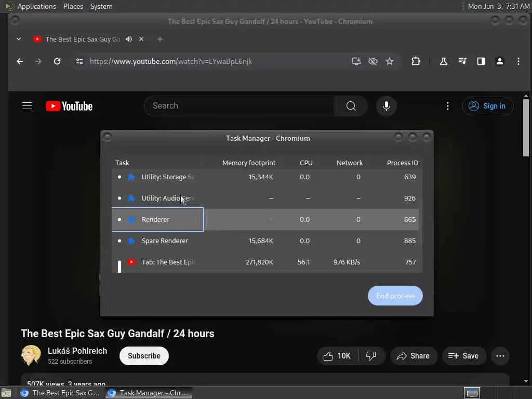Sort by Memory footprint column header
532x399 pixels.
click(249, 163)
